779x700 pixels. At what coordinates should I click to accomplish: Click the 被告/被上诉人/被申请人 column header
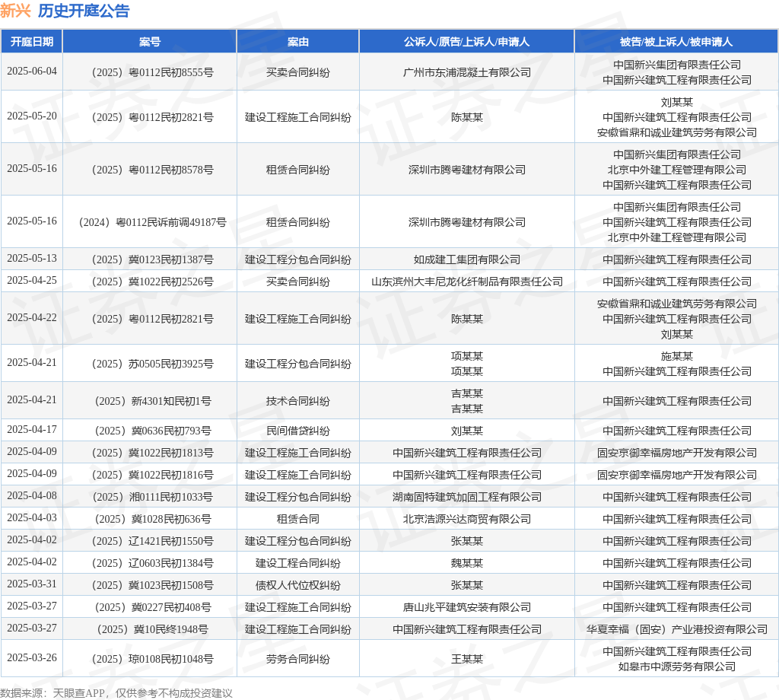676,42
